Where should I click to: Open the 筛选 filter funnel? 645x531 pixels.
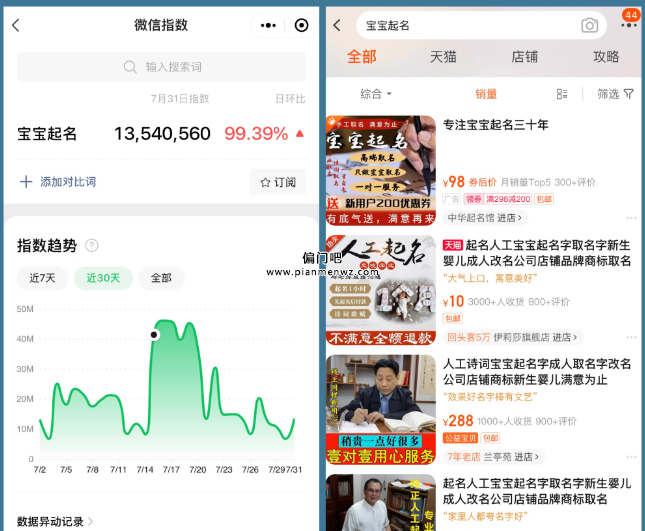(615, 94)
